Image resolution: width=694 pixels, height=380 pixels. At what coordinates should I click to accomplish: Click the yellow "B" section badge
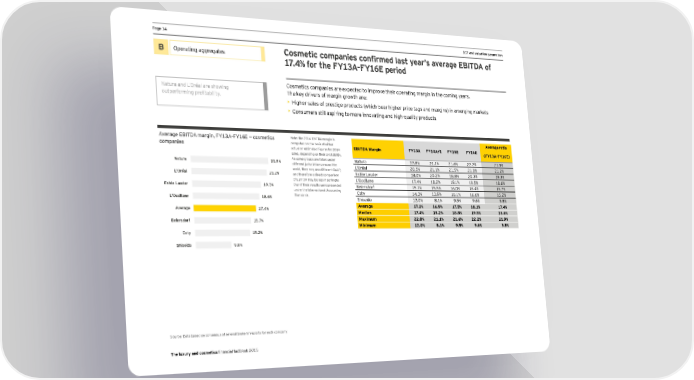pos(161,47)
